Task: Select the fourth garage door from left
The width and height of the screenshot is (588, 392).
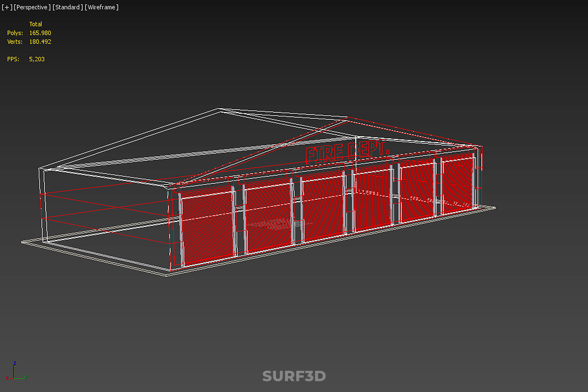Action: coord(373,198)
